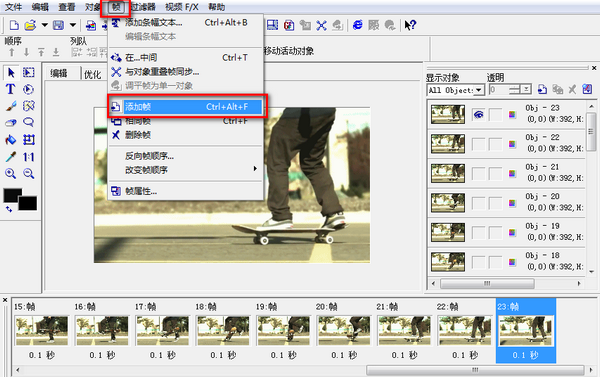Choose 添加帧 from the frame menu
600x377 pixels.
coord(186,107)
